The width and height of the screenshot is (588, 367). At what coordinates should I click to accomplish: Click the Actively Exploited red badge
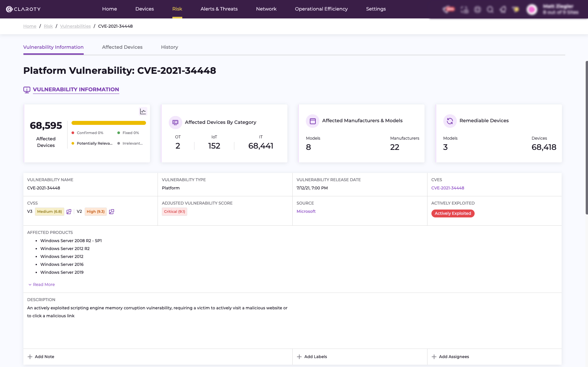[x=453, y=213]
